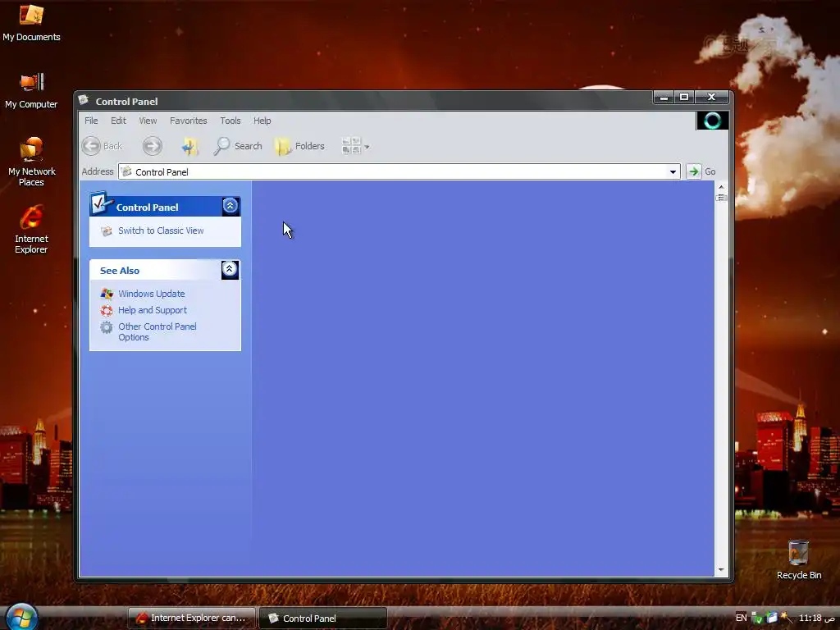Toggle the Folders pane button
The height and width of the screenshot is (630, 840).
[300, 146]
